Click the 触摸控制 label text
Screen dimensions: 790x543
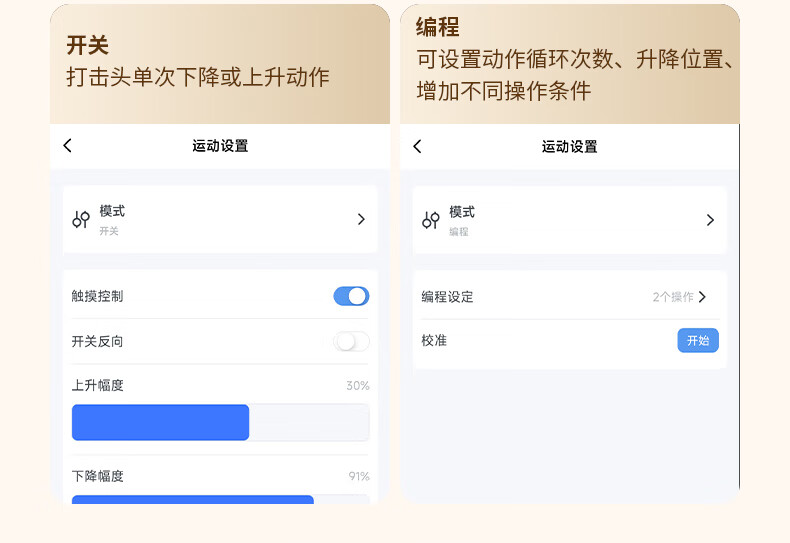[98, 296]
